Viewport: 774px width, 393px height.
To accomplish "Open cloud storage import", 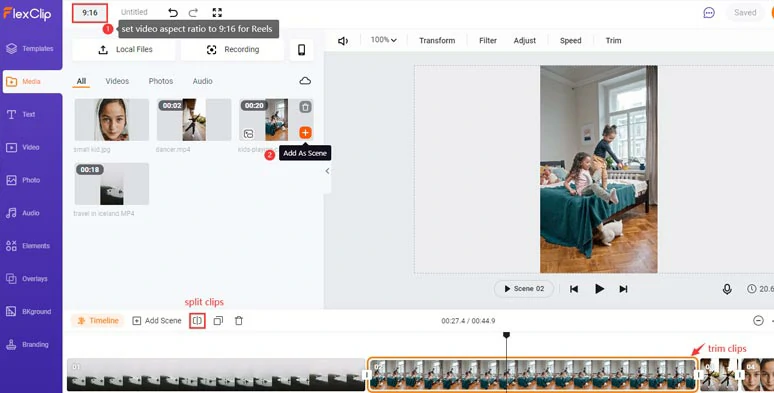I will coord(305,81).
